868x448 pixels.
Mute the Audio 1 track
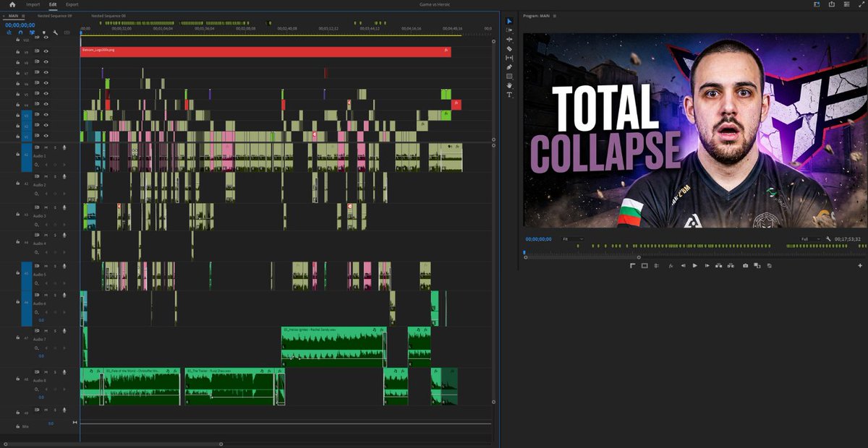[46, 147]
